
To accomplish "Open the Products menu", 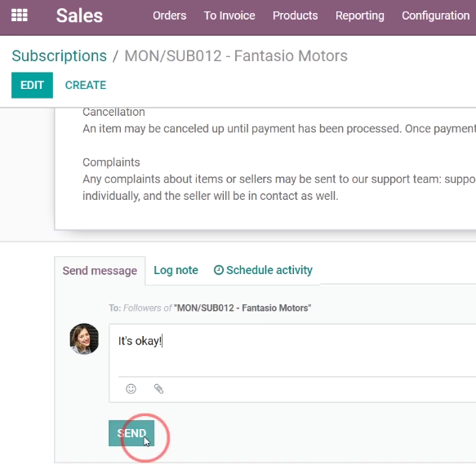I will pos(295,15).
